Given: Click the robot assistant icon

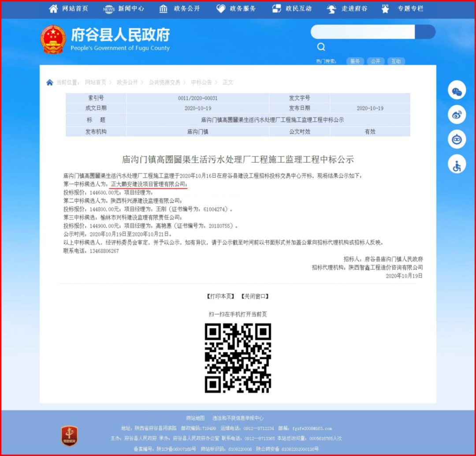Looking at the screenshot, I should pos(457,140).
